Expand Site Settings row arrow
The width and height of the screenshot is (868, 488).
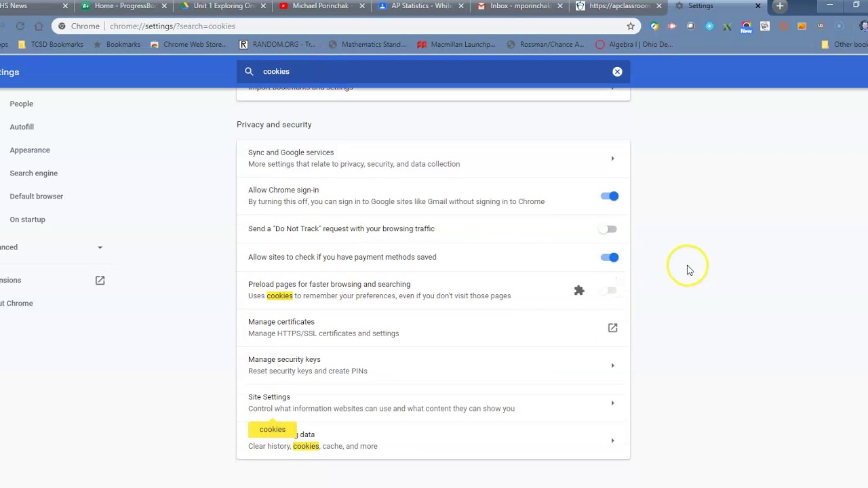612,403
